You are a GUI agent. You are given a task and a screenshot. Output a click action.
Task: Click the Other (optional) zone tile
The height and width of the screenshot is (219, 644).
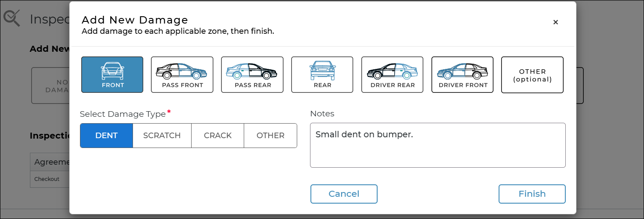pyautogui.click(x=532, y=75)
